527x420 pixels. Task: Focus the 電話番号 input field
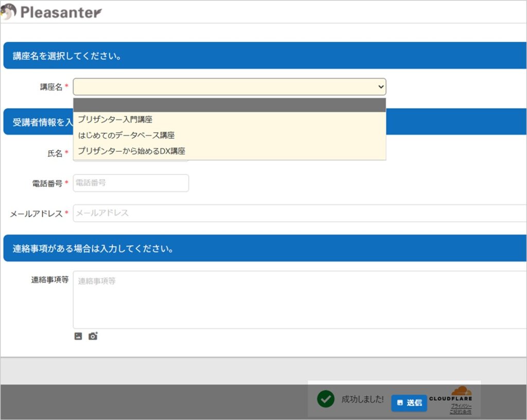click(131, 183)
